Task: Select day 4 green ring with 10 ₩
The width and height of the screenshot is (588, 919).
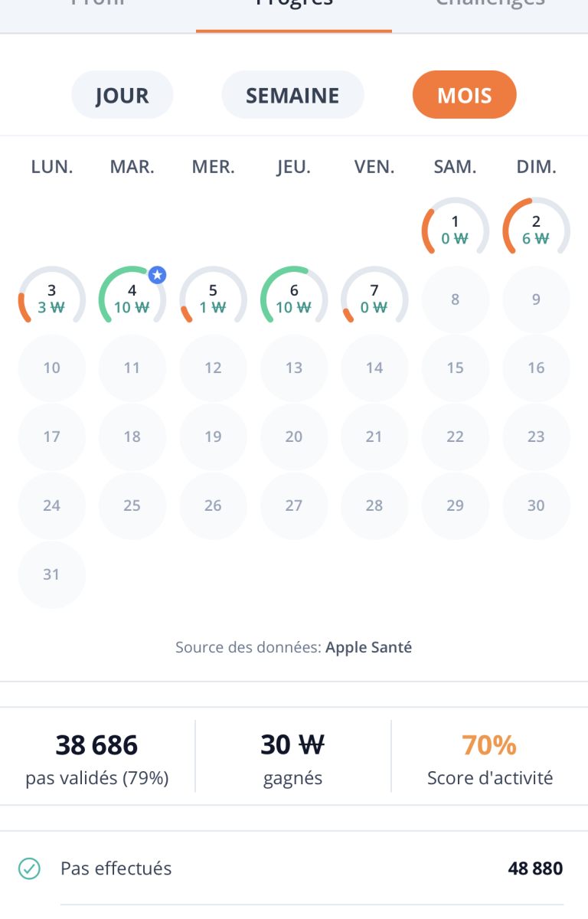Action: (132, 299)
